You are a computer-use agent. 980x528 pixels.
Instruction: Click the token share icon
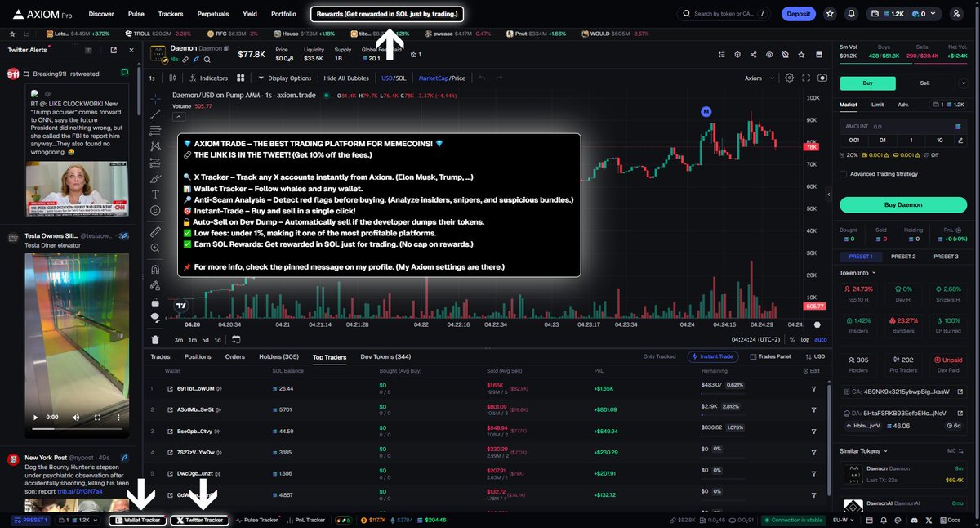pyautogui.click(x=752, y=55)
